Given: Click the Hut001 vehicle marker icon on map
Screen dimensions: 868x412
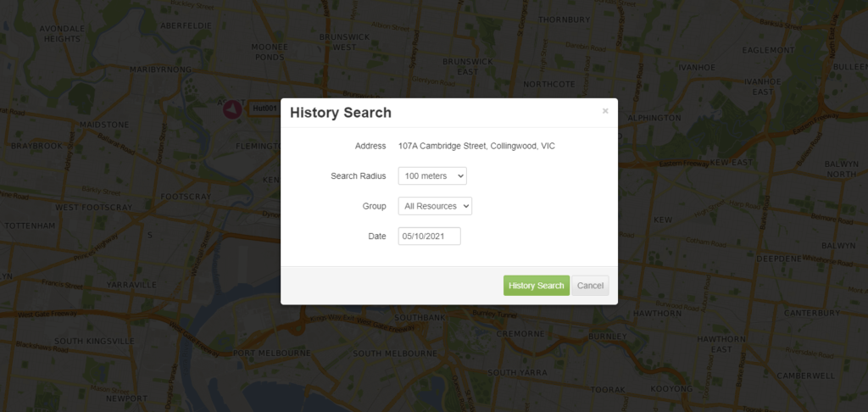Looking at the screenshot, I should pos(232,109).
